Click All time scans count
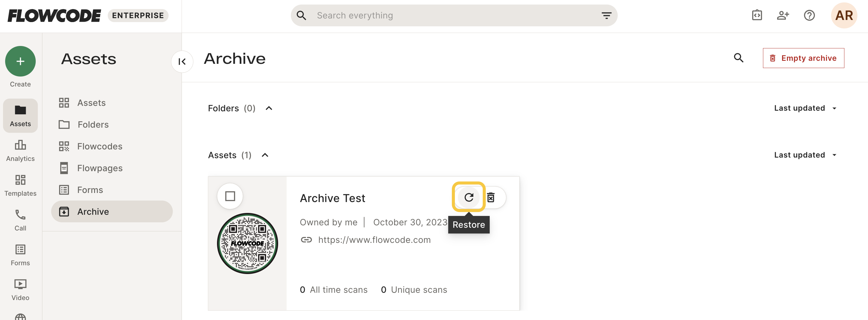 click(x=334, y=290)
